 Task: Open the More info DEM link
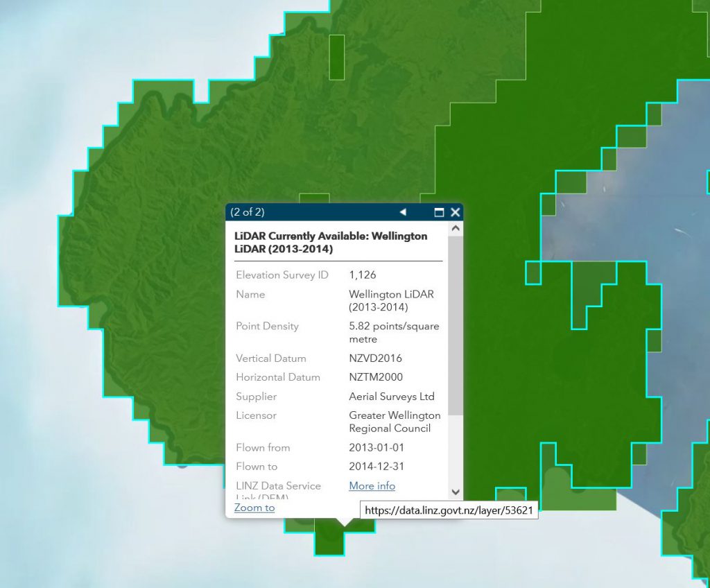click(x=372, y=486)
